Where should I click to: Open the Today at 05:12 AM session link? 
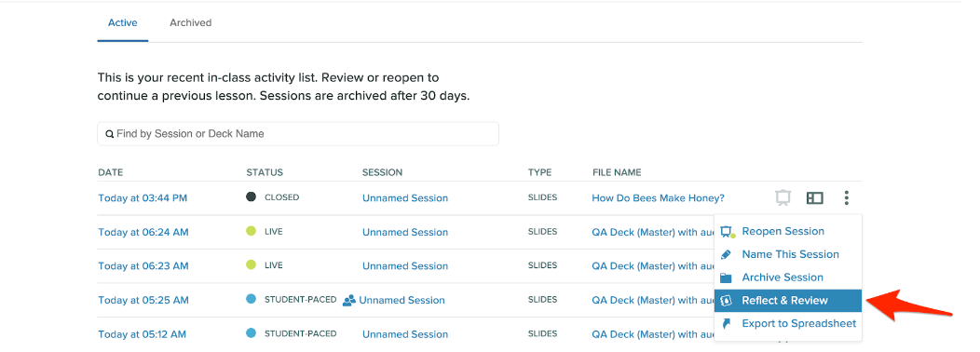pos(142,334)
